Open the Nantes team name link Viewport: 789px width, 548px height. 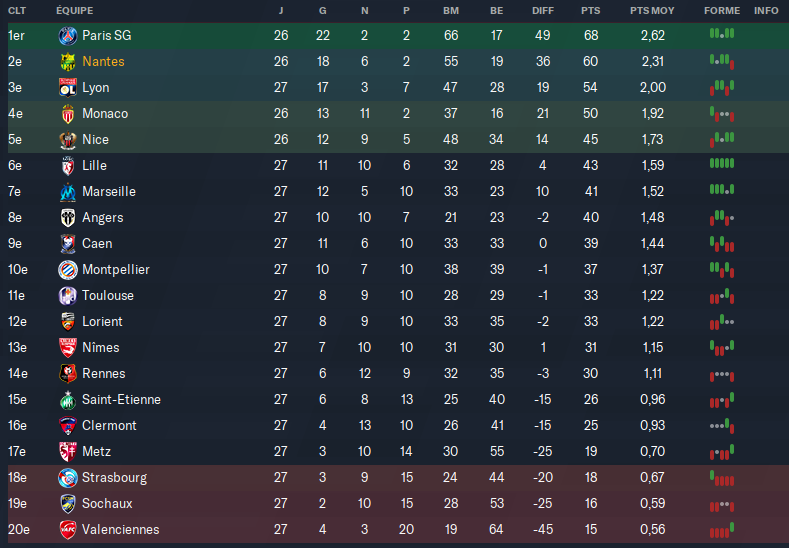pos(103,61)
